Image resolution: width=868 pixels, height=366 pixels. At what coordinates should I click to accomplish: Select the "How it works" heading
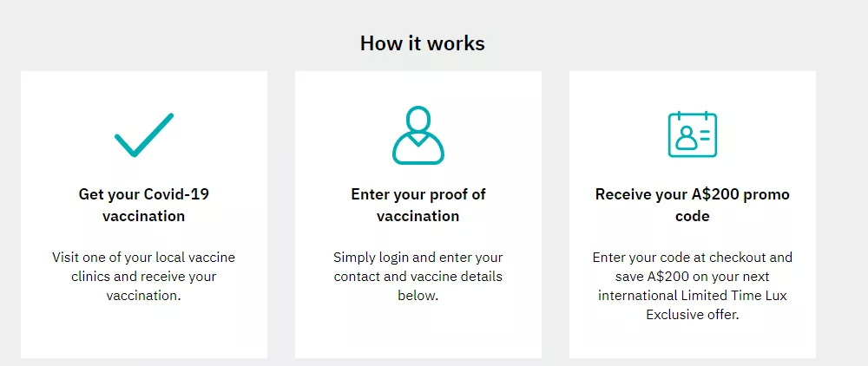click(423, 43)
